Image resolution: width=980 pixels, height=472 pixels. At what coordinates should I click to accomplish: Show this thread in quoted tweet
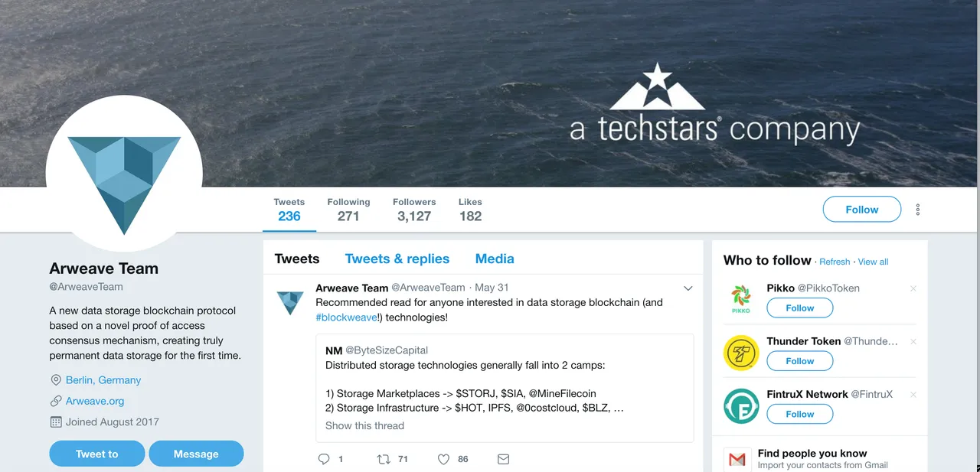[364, 425]
